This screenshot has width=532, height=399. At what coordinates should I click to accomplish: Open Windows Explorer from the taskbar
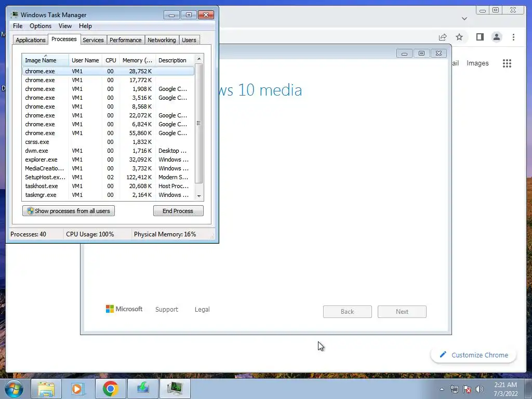[x=46, y=389]
